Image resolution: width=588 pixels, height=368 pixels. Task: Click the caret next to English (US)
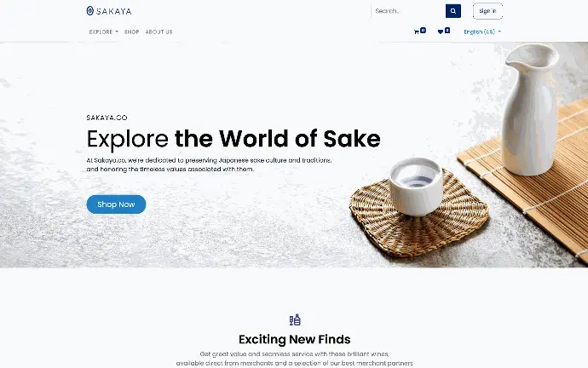click(x=499, y=32)
